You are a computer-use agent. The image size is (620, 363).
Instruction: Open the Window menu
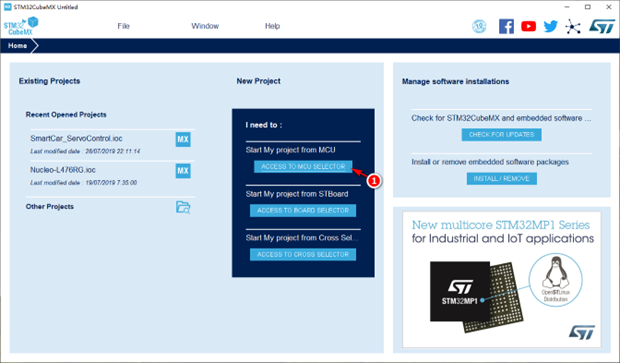click(x=205, y=26)
